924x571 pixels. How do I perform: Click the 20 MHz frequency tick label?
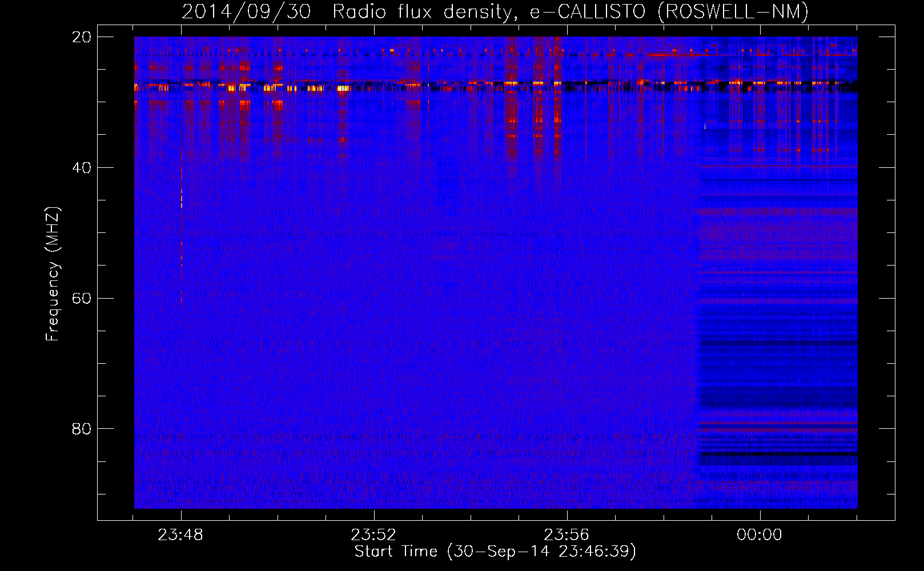[x=82, y=37]
